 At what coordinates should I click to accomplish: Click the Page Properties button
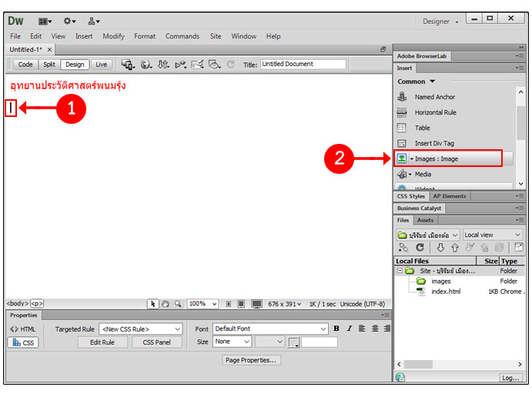[x=252, y=360]
